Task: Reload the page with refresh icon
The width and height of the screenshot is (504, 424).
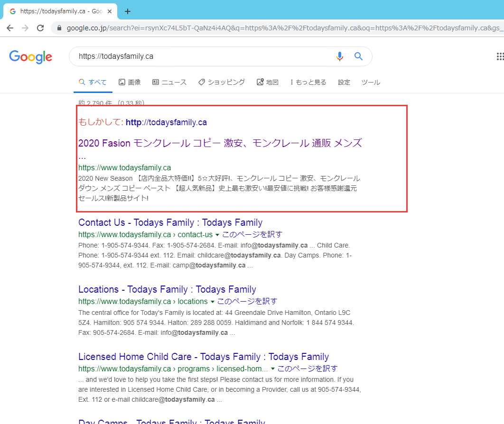Action: (40, 28)
